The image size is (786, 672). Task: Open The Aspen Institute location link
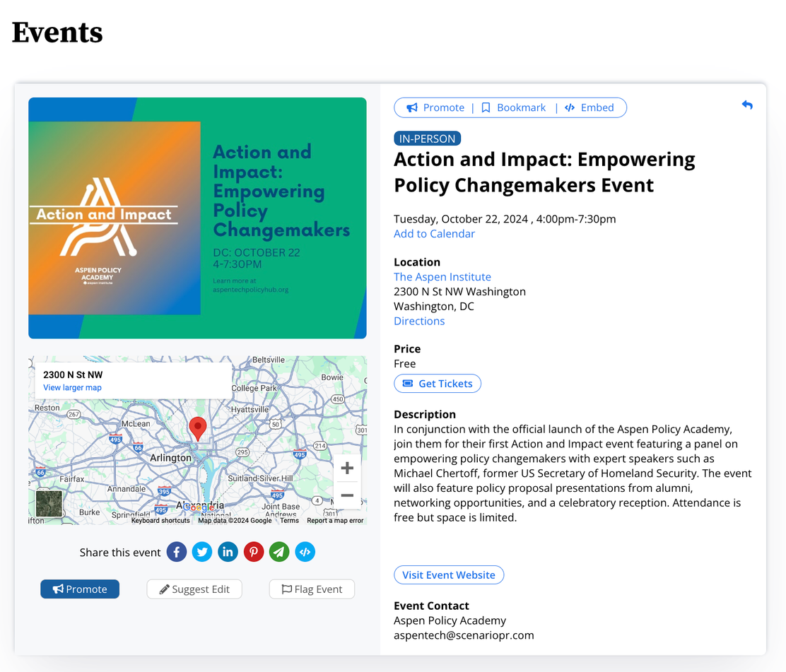(x=442, y=276)
